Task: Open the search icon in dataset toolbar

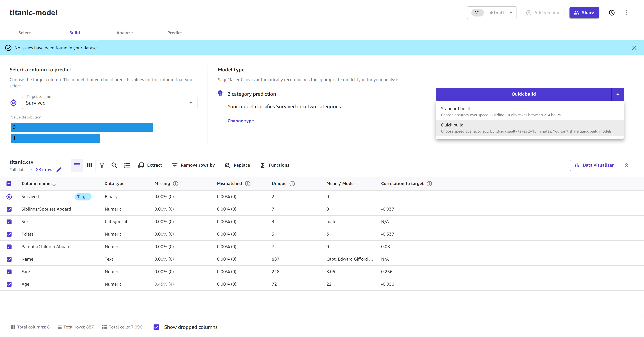Action: click(115, 165)
